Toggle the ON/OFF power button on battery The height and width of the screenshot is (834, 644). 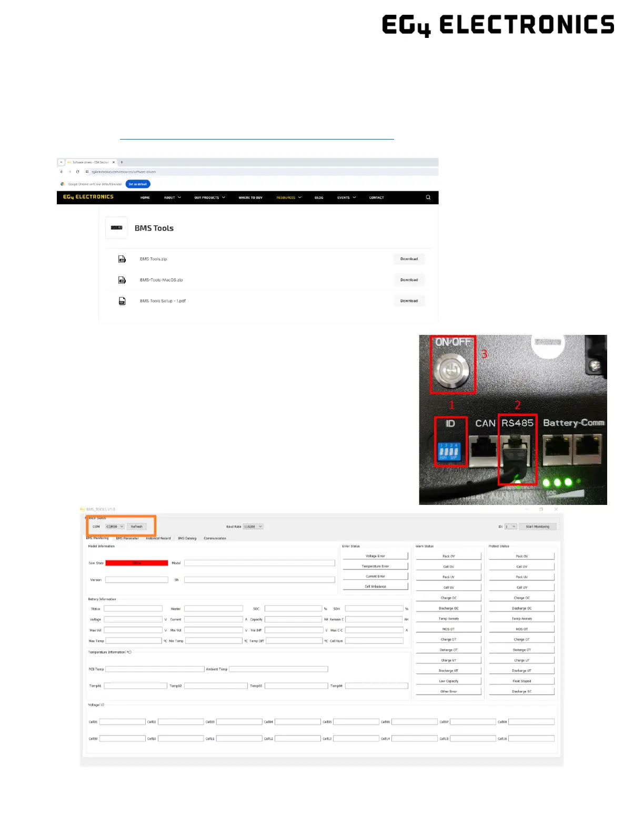pyautogui.click(x=450, y=371)
